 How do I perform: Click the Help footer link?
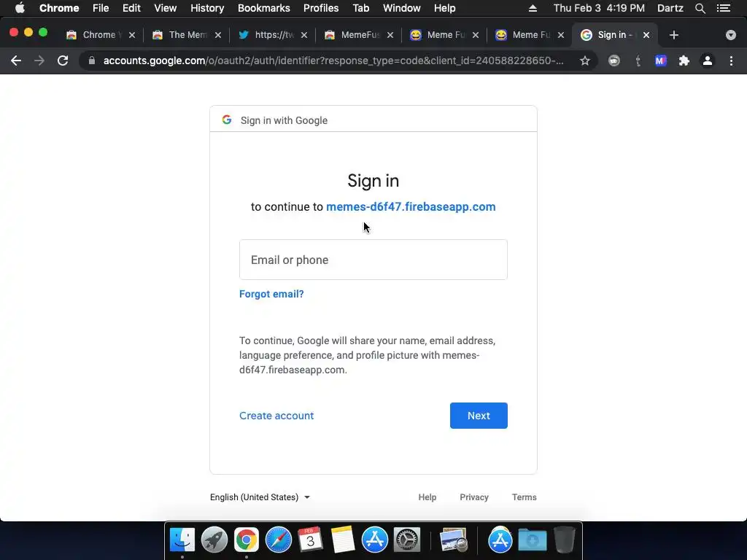coord(427,497)
